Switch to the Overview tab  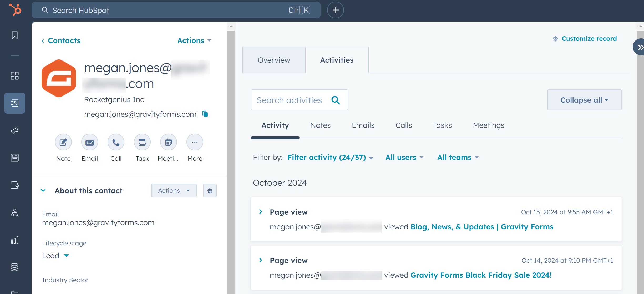pos(274,60)
